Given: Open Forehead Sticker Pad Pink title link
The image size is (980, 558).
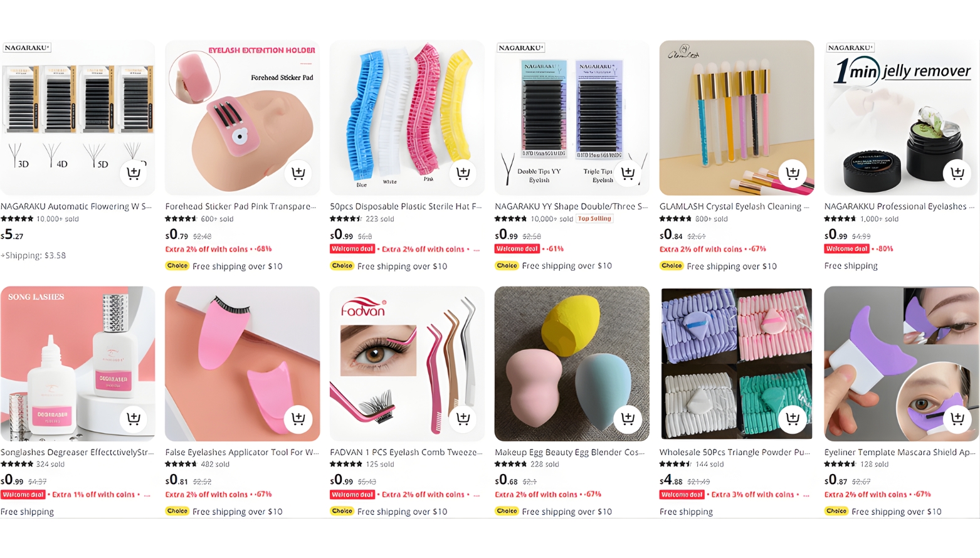Looking at the screenshot, I should tap(241, 206).
